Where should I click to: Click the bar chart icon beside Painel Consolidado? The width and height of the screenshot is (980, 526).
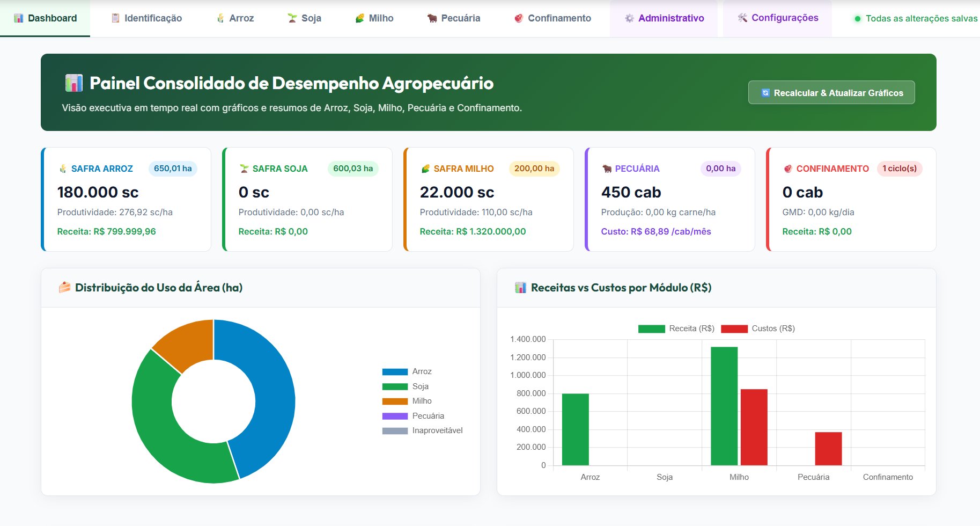click(73, 83)
